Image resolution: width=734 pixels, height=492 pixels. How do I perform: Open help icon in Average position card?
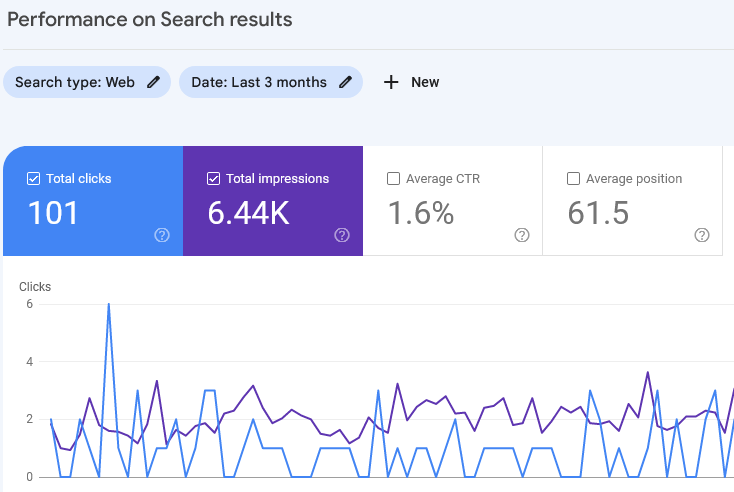[702, 235]
